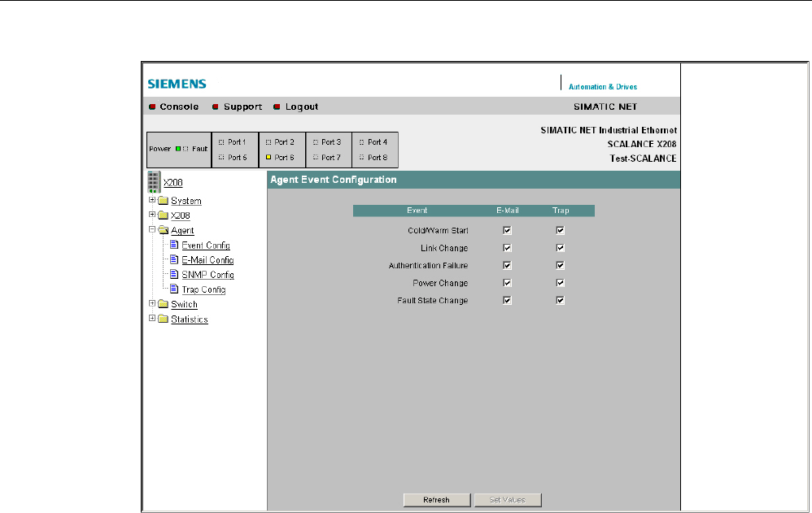Toggle E-Mail for Authentication Failure
Image resolution: width=812 pixels, height=513 pixels.
pos(507,266)
